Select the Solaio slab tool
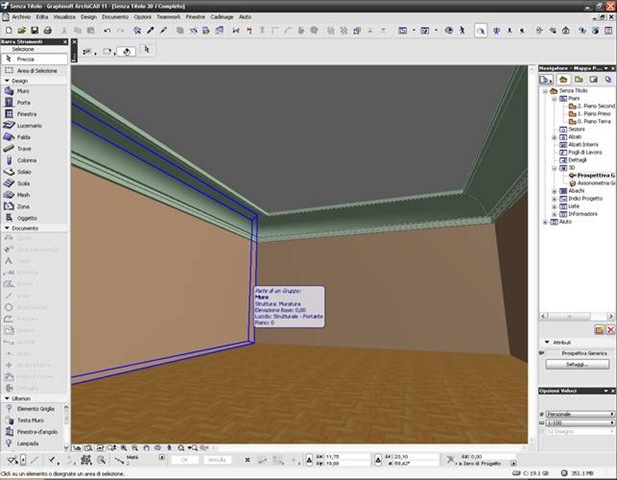Image resolution: width=617 pixels, height=480 pixels. pyautogui.click(x=24, y=172)
